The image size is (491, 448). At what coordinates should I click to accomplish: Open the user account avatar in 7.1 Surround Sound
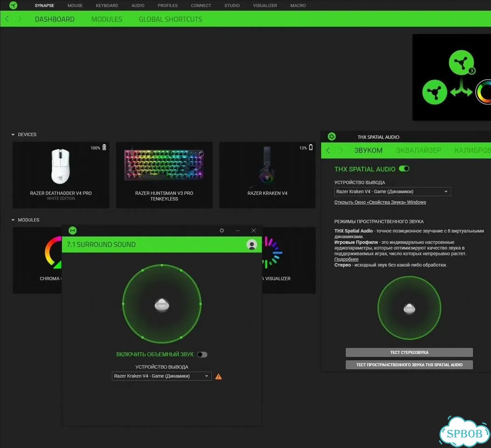(x=251, y=245)
